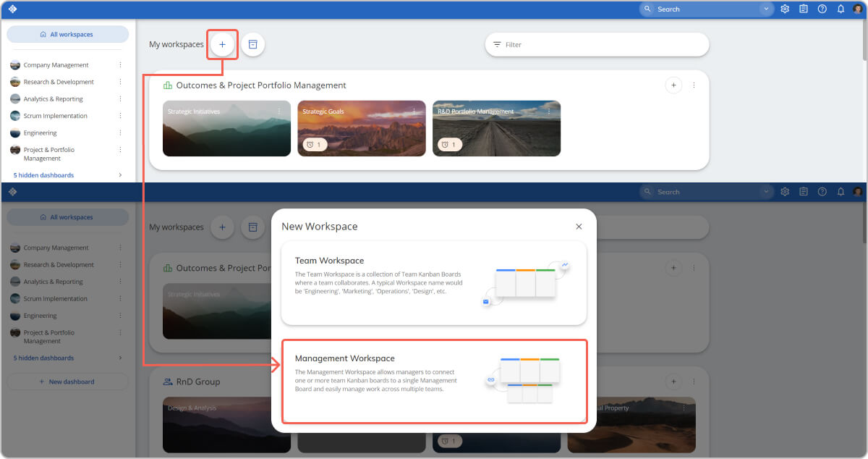Click the filter icon beside the workspace plus
This screenshot has height=459, width=868.
point(252,44)
